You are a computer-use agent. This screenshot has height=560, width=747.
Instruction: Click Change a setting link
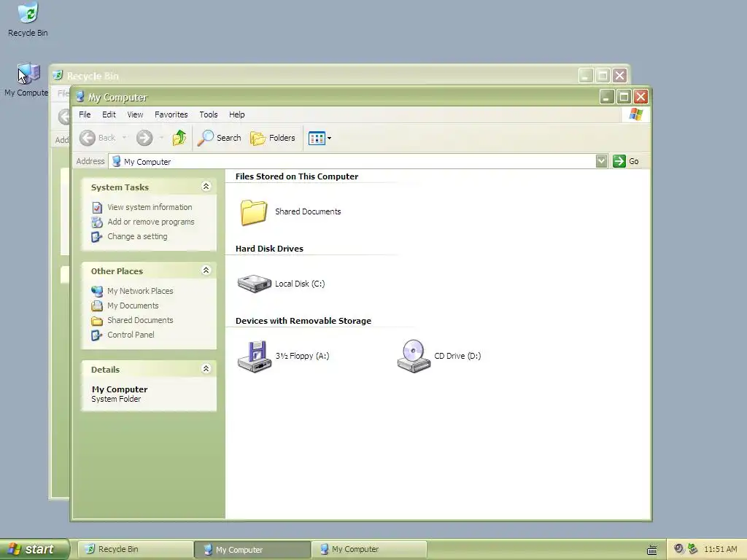click(137, 237)
